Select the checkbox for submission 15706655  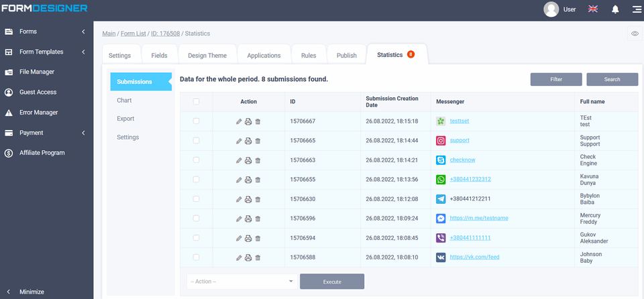(x=196, y=180)
